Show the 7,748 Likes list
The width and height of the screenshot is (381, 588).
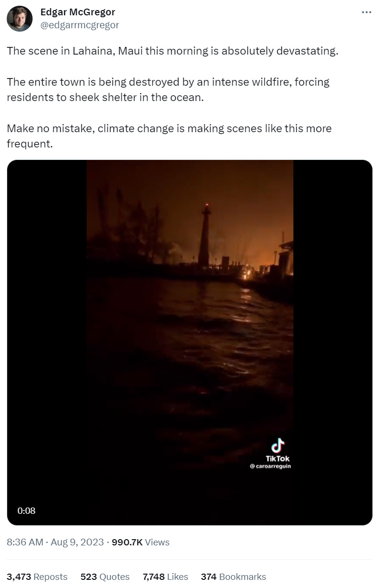[x=165, y=577]
